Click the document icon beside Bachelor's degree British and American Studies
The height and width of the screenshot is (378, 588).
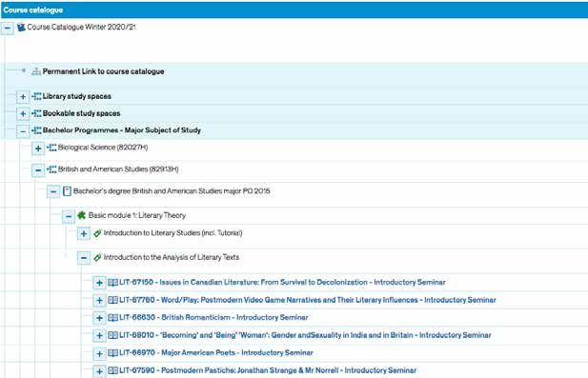pos(67,191)
